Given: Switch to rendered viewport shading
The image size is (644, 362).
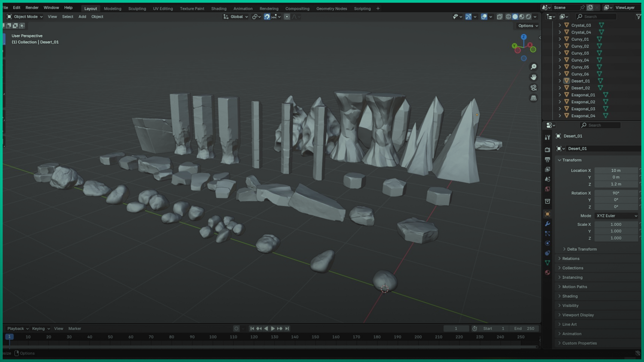Looking at the screenshot, I should click(x=529, y=17).
